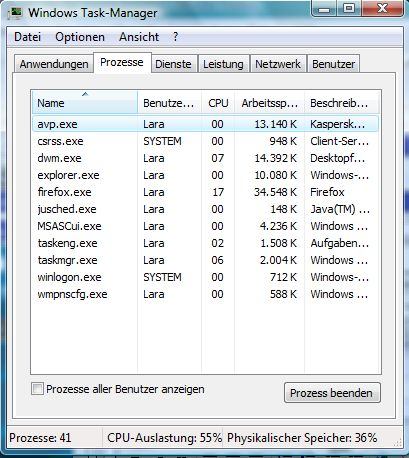The image size is (409, 458).
Task: Sort by the Arbeitssp... column header
Action: click(269, 103)
